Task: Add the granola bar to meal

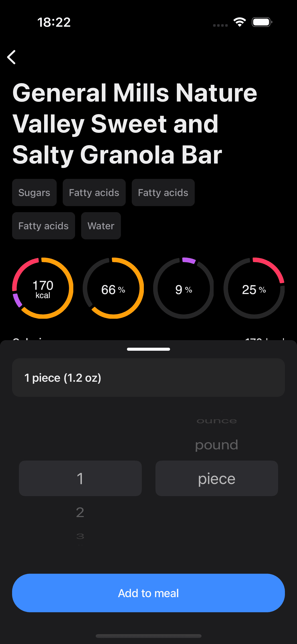Action: [148, 593]
